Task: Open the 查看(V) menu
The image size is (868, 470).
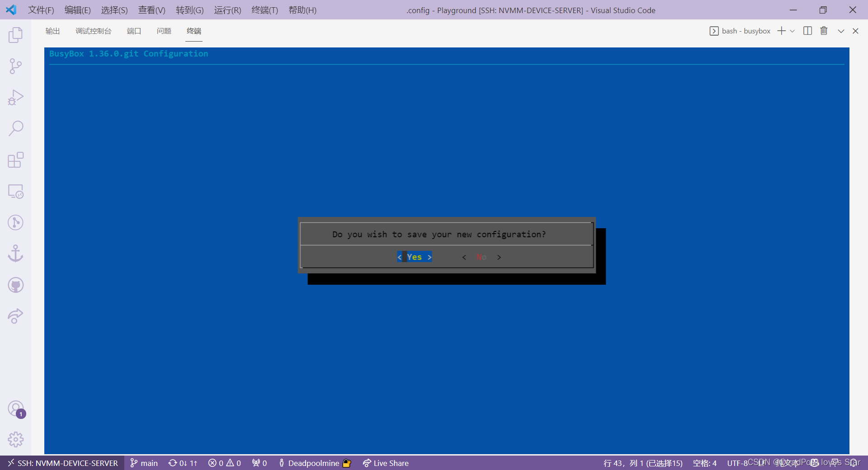Action: [152, 10]
